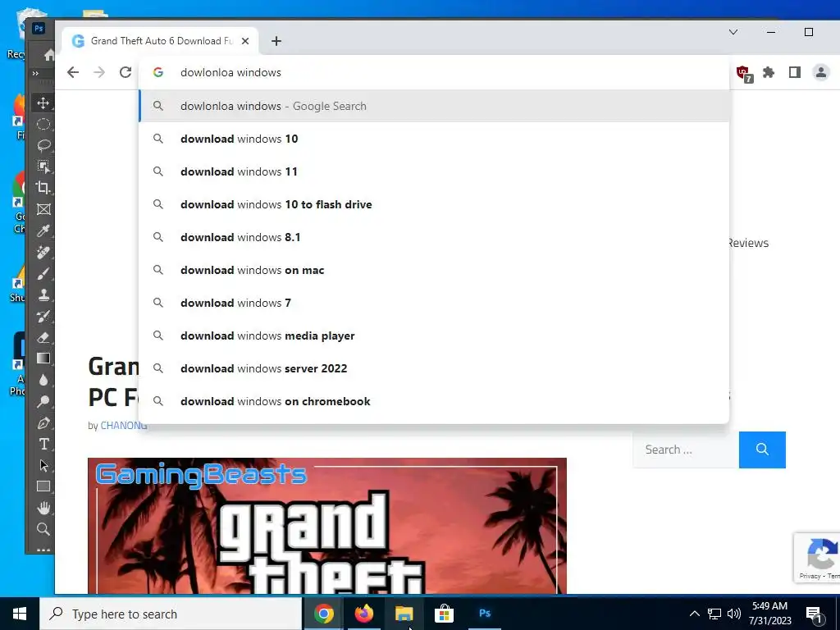This screenshot has width=840, height=630.
Task: Open Chrome profile avatar
Action: [820, 72]
